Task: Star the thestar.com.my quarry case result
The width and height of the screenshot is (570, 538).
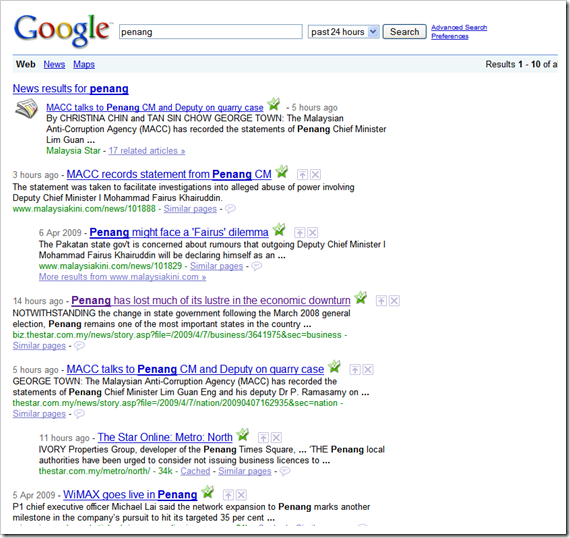Action: click(334, 367)
